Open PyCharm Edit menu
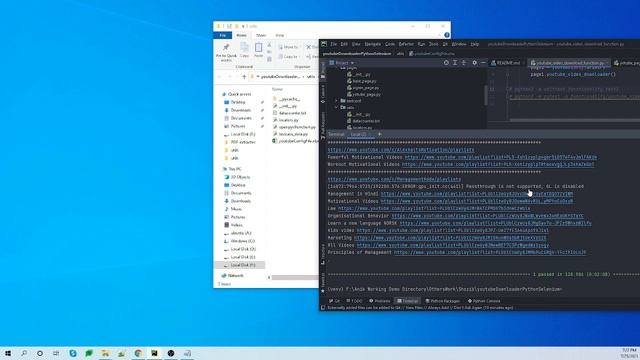The width and height of the screenshot is (640, 360). [344, 44]
